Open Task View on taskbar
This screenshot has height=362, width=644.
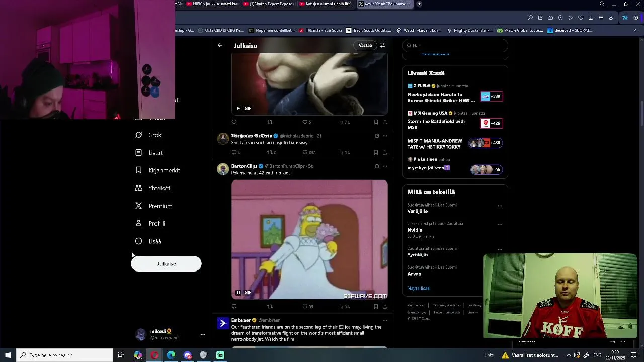pos(121,355)
